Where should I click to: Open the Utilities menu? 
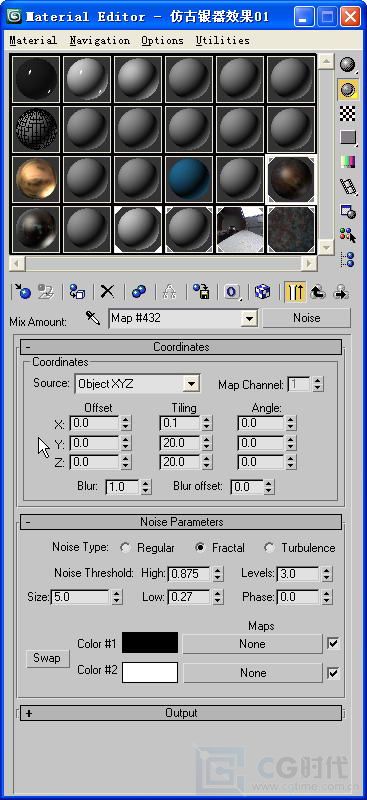click(223, 40)
